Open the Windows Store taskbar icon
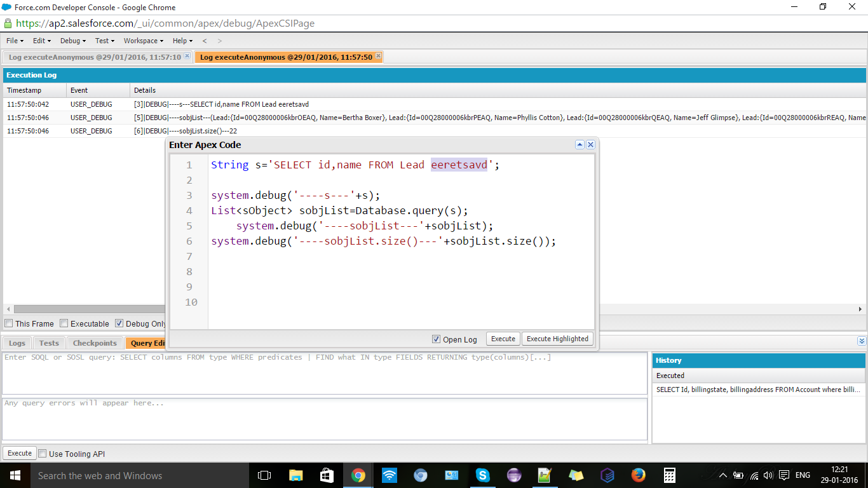Screen dimensions: 868x488 coord(327,475)
